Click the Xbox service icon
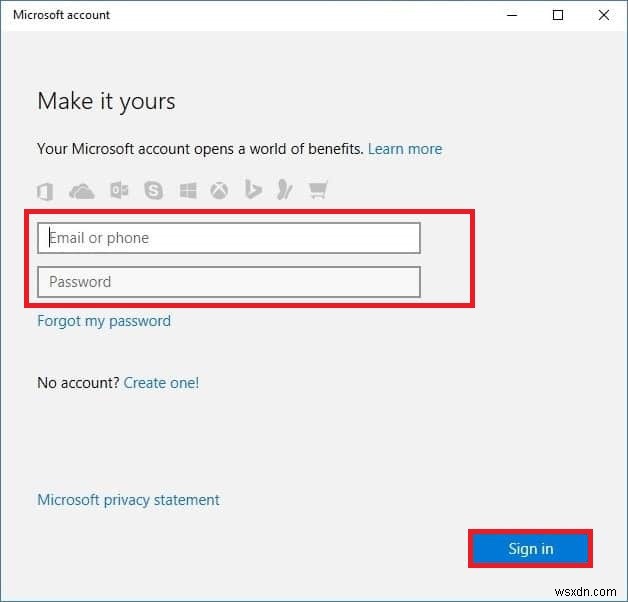This screenshot has width=628, height=602. [219, 191]
